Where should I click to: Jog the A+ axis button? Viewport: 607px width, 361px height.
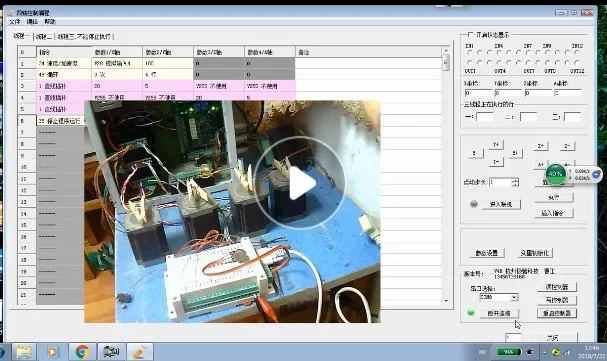[540, 164]
